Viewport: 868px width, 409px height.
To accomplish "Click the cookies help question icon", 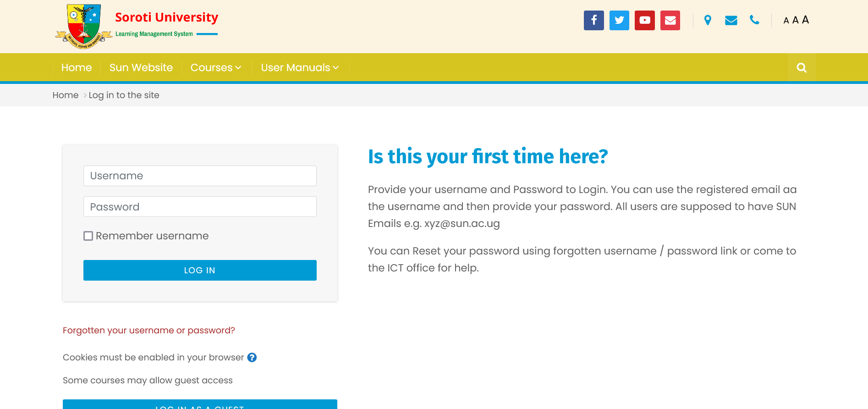I will [x=252, y=357].
